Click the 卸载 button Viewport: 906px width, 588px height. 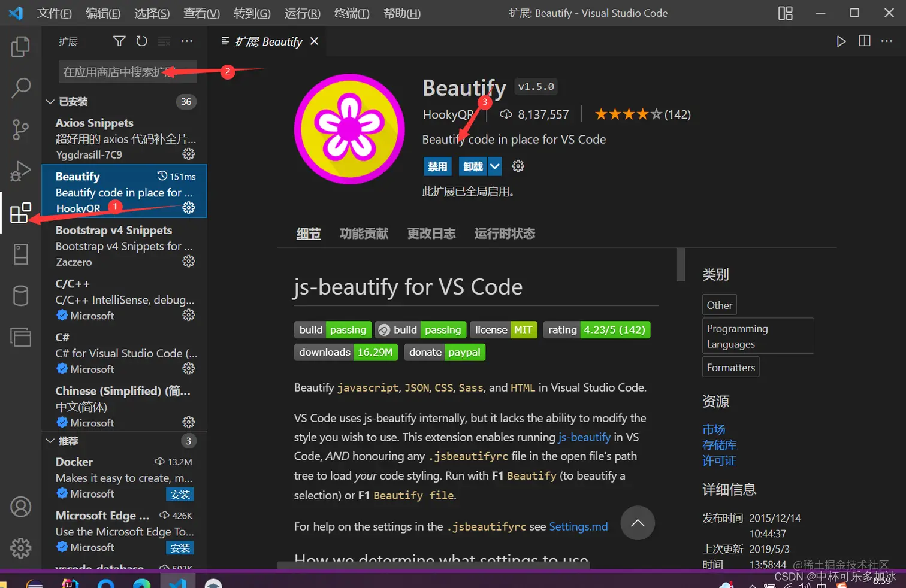[473, 166]
